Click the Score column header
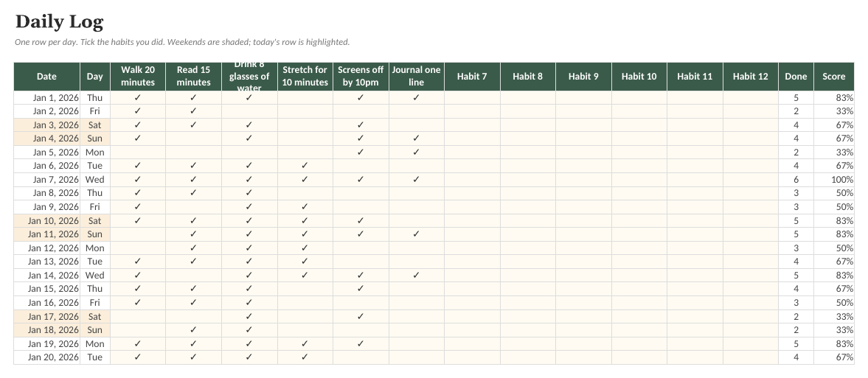This screenshot has height=378, width=868. (833, 77)
